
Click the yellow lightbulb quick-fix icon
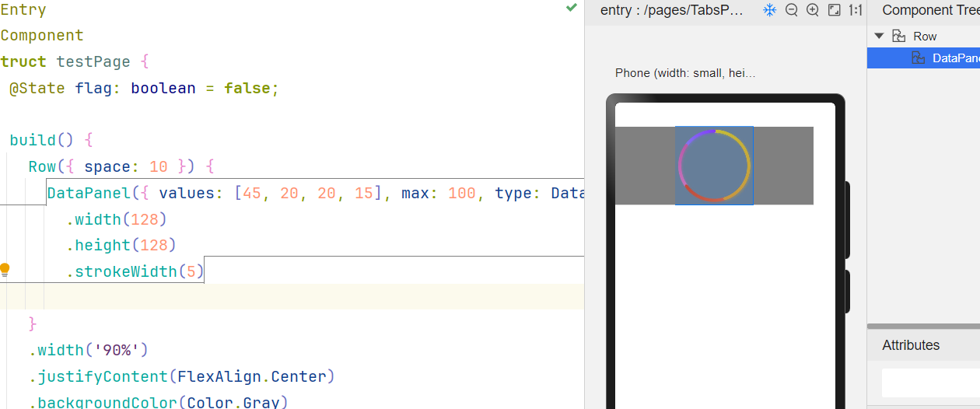tap(5, 270)
